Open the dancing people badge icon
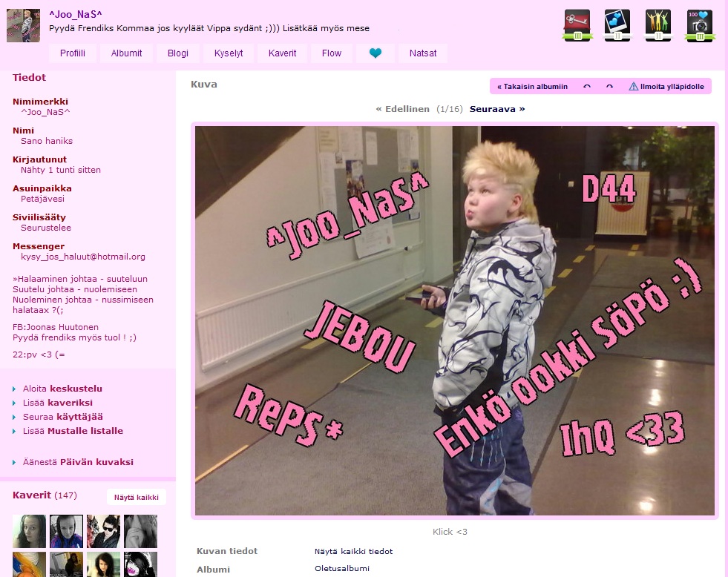 658,25
